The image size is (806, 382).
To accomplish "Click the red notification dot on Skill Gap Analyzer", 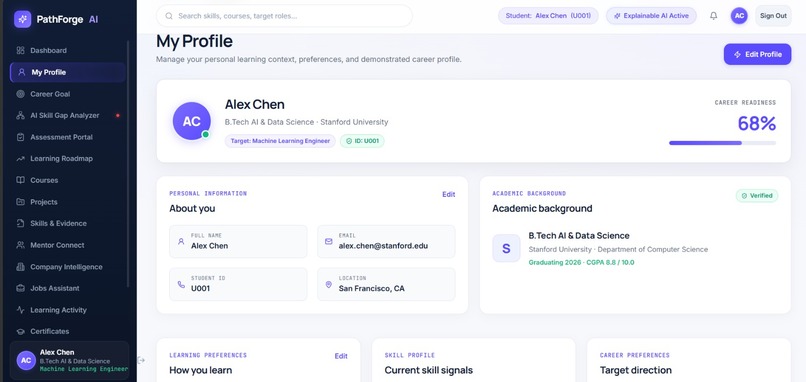I will click(x=118, y=116).
